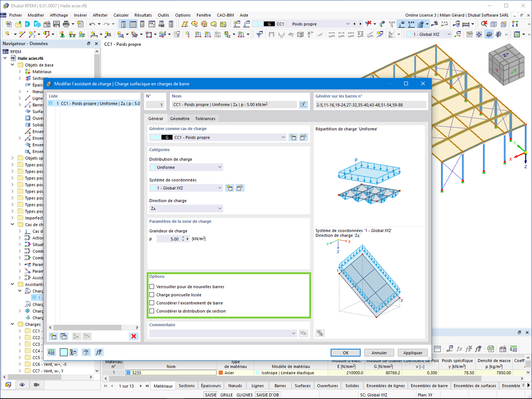The height and width of the screenshot is (399, 532).
Task: Jump to first table page arrow
Action: click(105, 386)
